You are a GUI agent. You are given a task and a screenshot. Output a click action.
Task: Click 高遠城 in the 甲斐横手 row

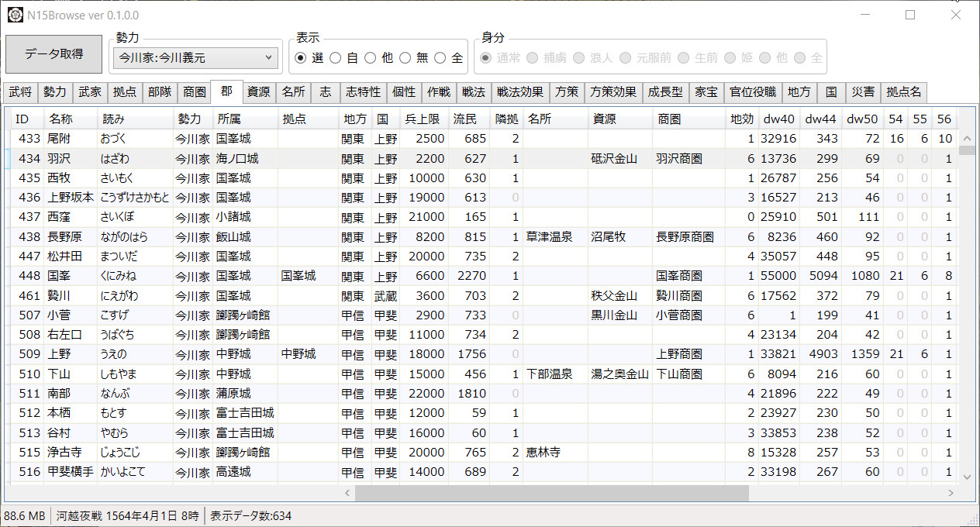point(233,471)
